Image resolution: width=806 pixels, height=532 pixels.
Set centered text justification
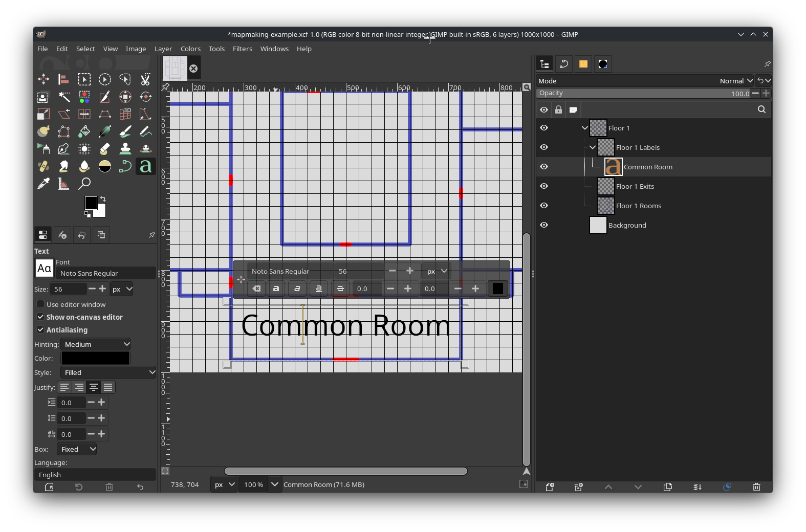(94, 387)
